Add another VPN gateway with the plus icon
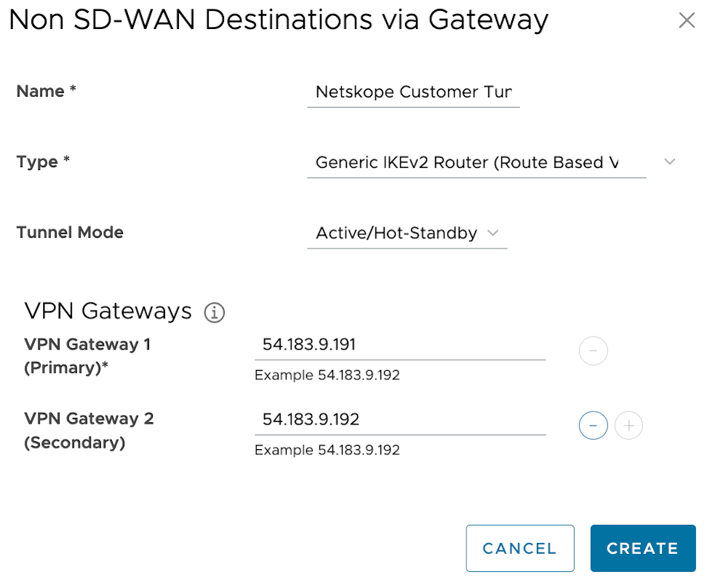Screen dimensions: 707x588 [628, 425]
